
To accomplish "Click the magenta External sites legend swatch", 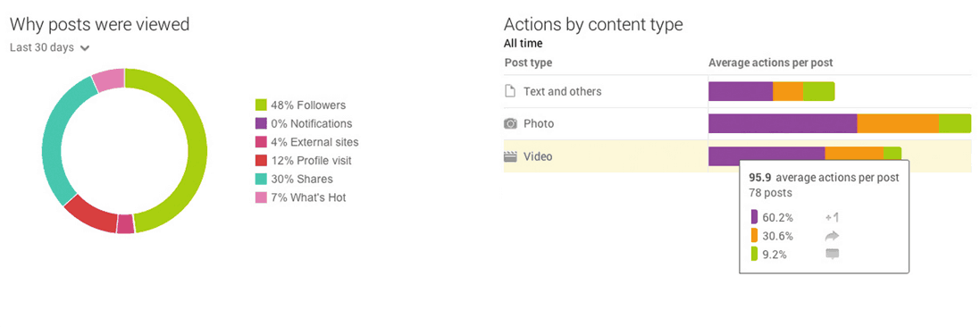I will [x=261, y=142].
